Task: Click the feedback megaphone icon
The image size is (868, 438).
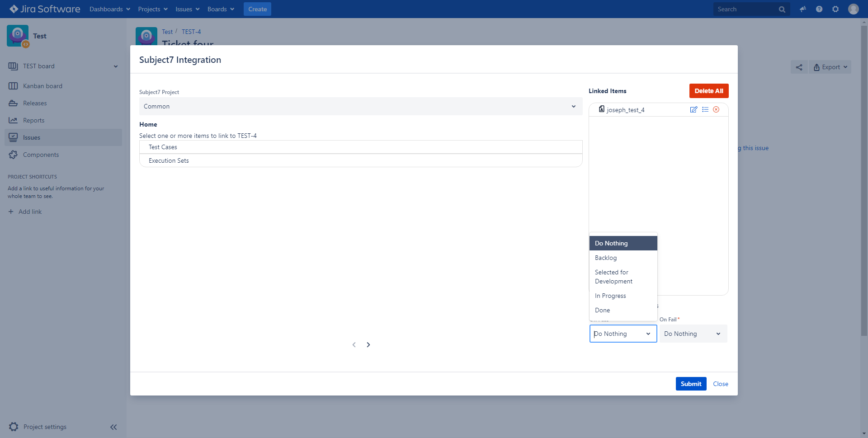Action: click(x=803, y=9)
